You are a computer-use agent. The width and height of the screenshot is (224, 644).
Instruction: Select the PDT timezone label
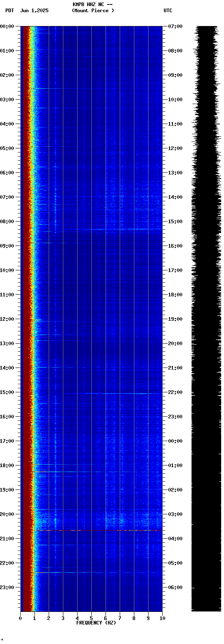click(9, 11)
